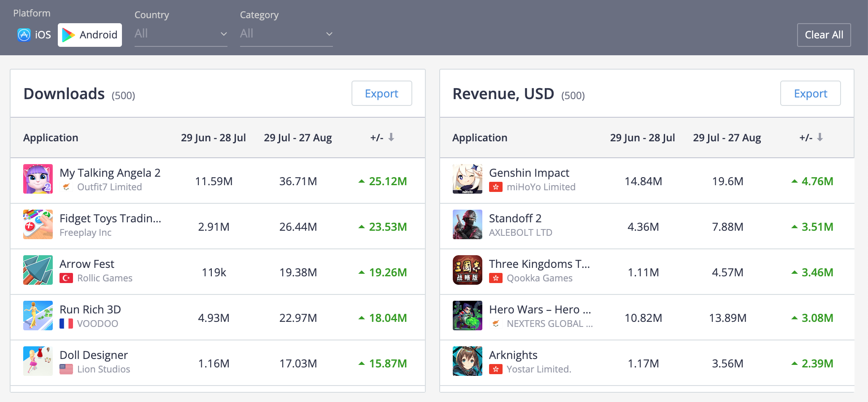The width and height of the screenshot is (868, 402).
Task: Click the Clear All button
Action: tap(824, 35)
